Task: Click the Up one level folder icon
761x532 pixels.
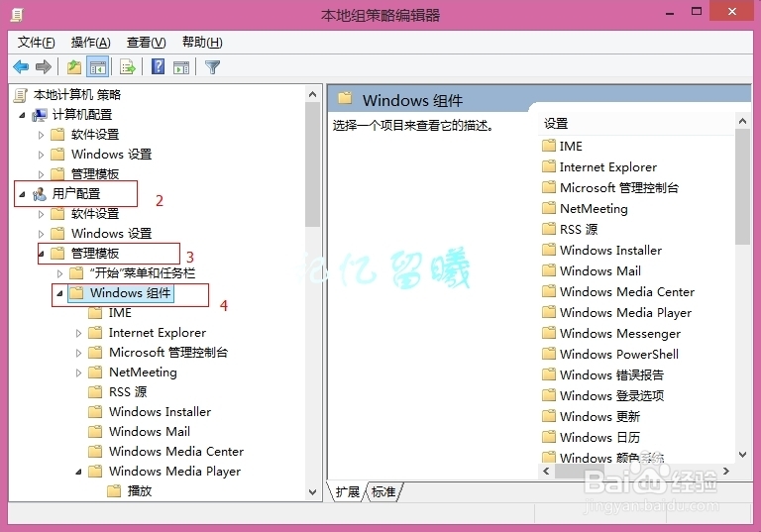Action: (x=73, y=67)
